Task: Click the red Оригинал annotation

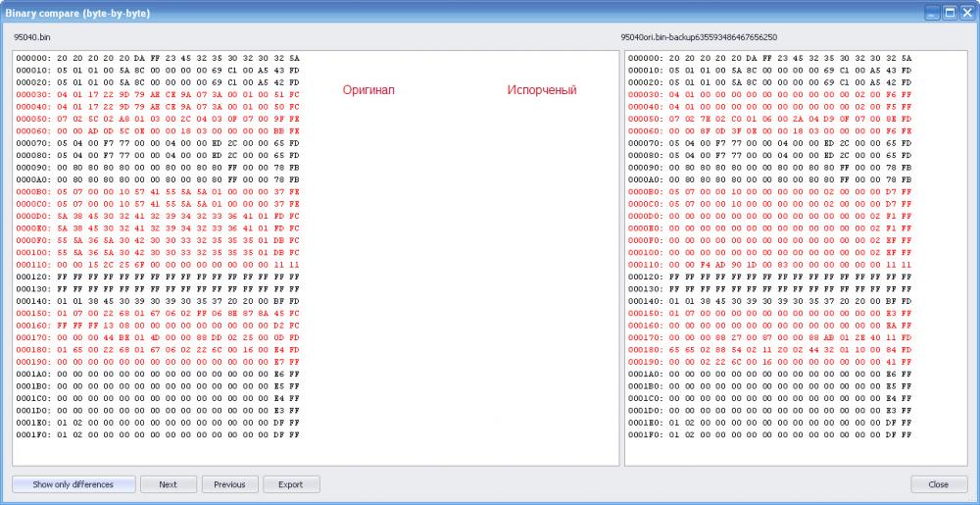Action: coord(368,90)
